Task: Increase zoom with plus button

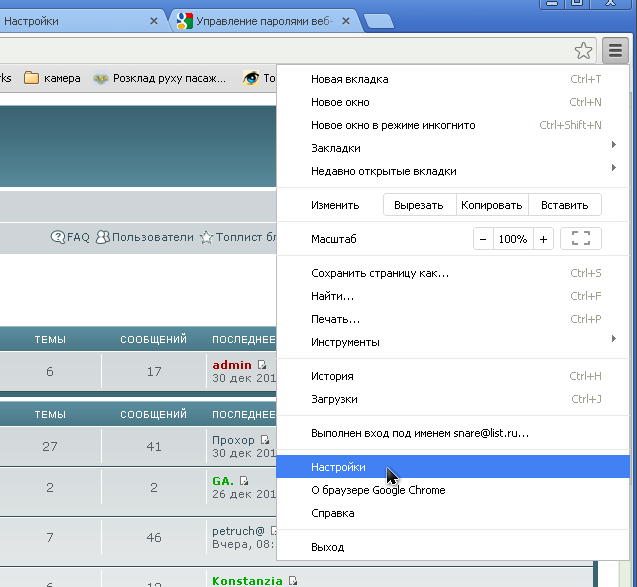Action: coord(543,239)
